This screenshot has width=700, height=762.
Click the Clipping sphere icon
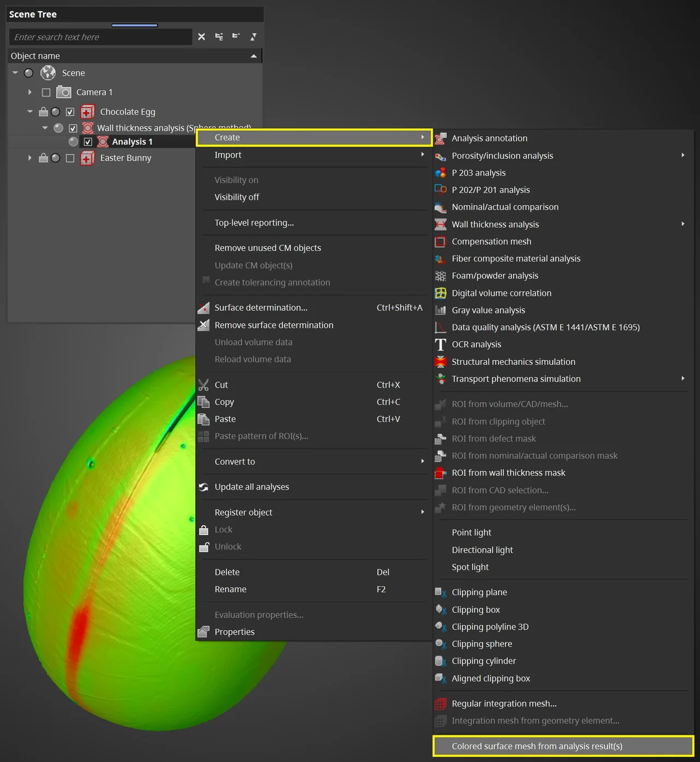[x=441, y=644]
